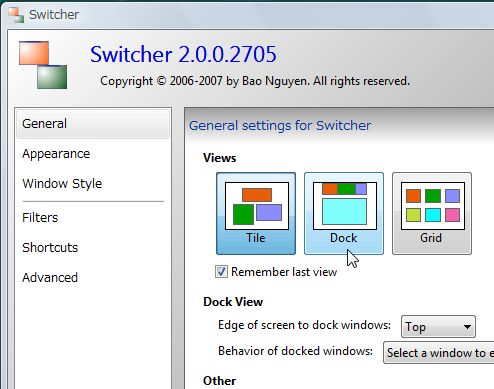Viewport: 494px width, 389px height.
Task: Switch to the Advanced section
Action: (93, 278)
